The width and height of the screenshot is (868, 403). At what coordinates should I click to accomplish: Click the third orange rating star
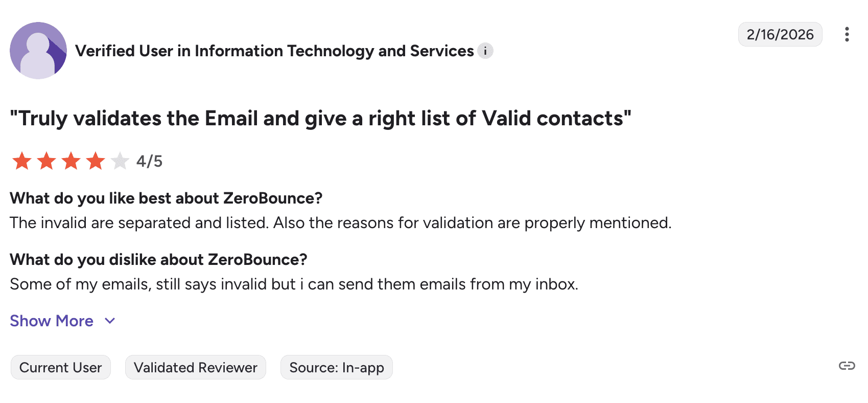pos(71,161)
